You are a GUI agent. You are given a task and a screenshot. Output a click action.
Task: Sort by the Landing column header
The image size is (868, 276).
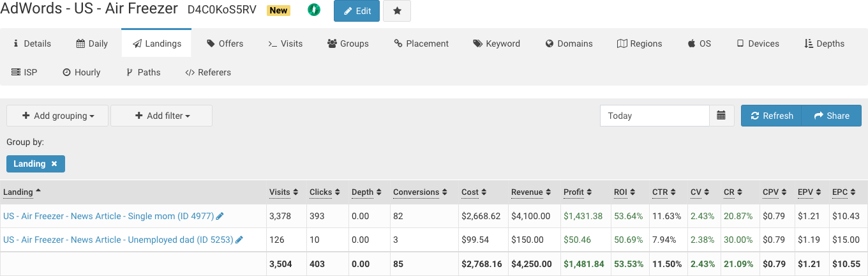(x=22, y=192)
